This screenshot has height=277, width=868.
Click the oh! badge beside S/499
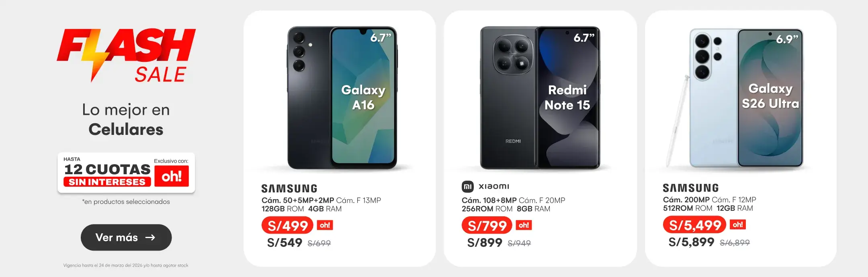(325, 225)
